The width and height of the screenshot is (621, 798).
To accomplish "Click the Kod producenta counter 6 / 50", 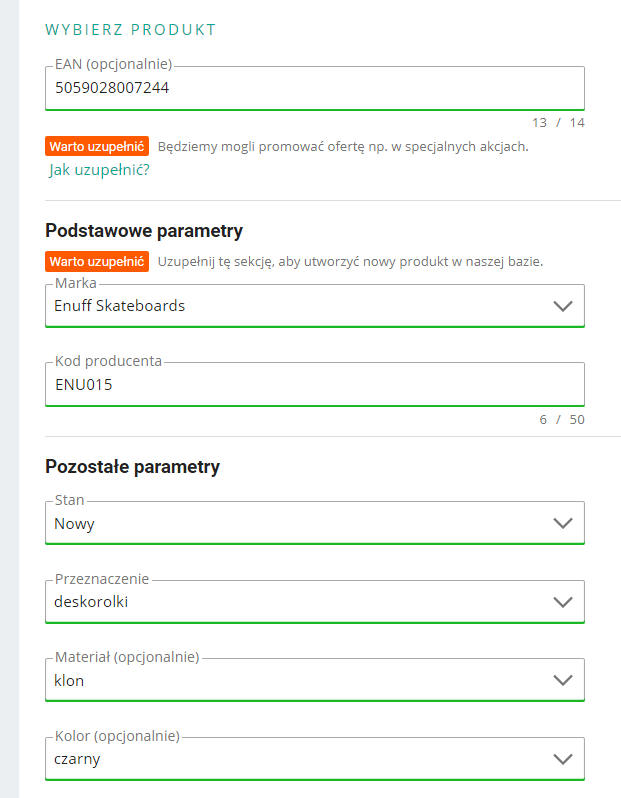I will (562, 419).
